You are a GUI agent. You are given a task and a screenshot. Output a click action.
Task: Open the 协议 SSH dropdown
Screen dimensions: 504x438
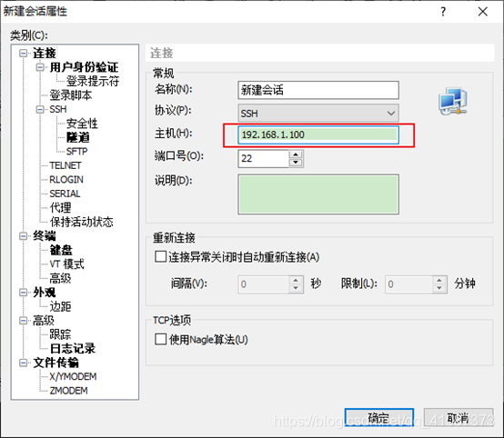click(x=318, y=113)
